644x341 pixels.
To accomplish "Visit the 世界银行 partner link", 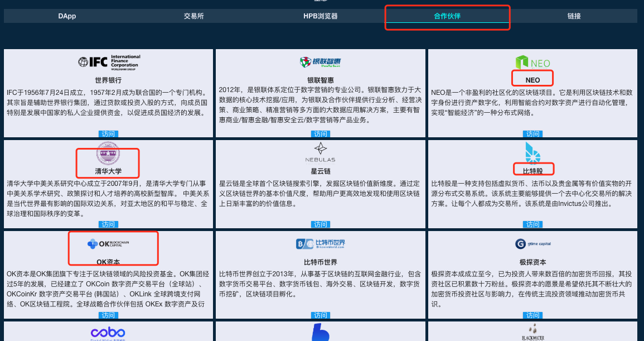I will point(108,134).
